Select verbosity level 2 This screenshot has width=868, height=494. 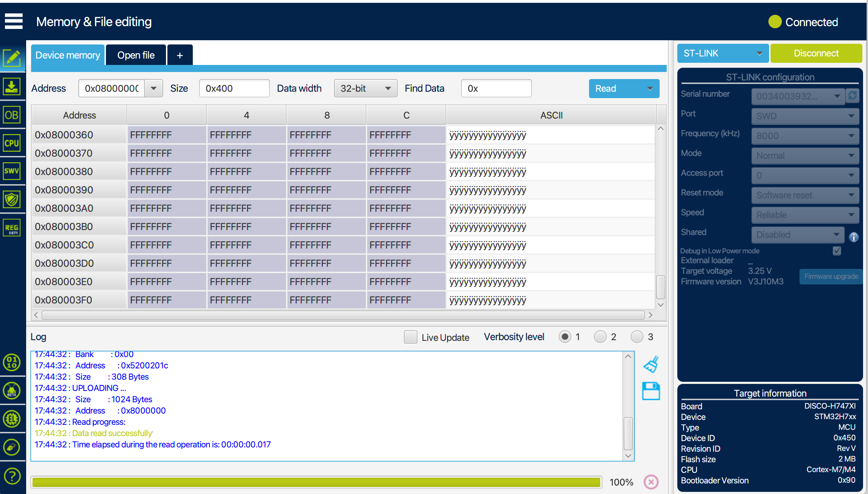point(600,337)
